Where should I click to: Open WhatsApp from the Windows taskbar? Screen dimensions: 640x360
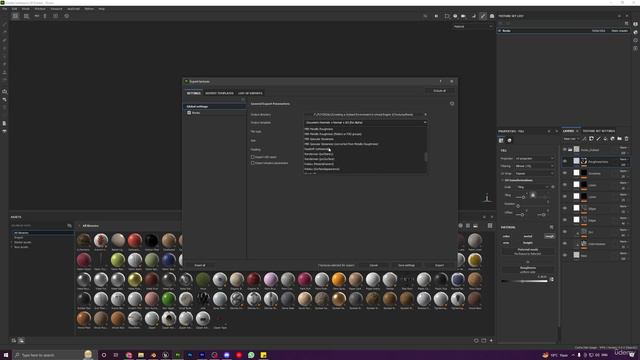tap(251, 355)
